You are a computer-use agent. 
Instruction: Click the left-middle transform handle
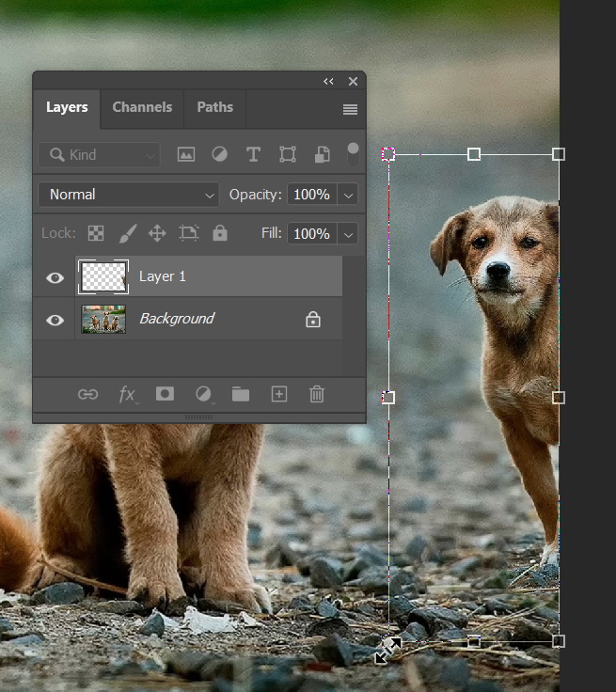coord(388,398)
